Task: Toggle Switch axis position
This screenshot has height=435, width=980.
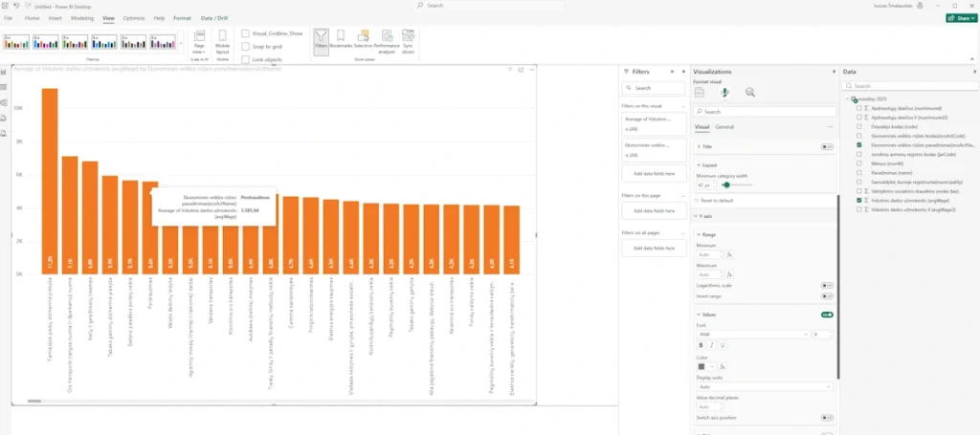Action: (828, 418)
